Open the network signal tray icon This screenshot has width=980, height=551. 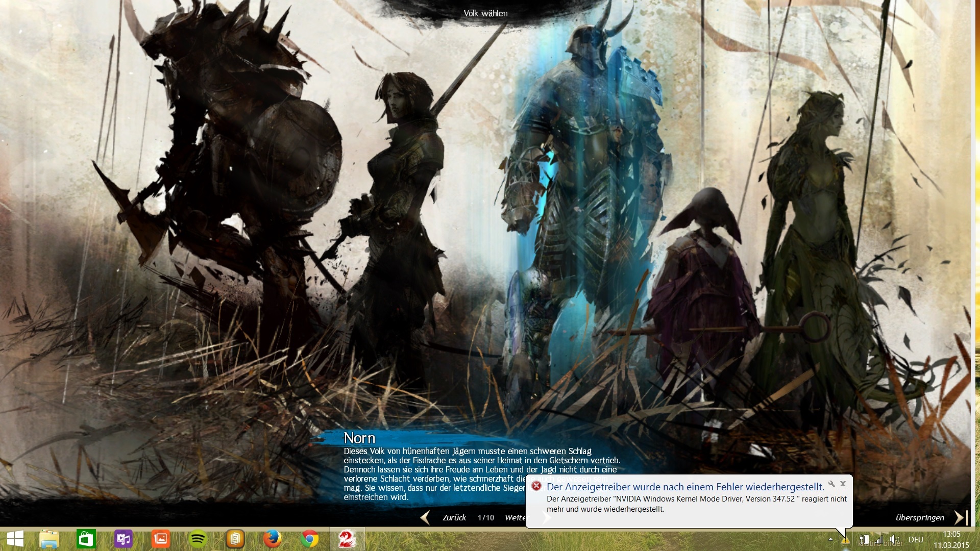[879, 539]
